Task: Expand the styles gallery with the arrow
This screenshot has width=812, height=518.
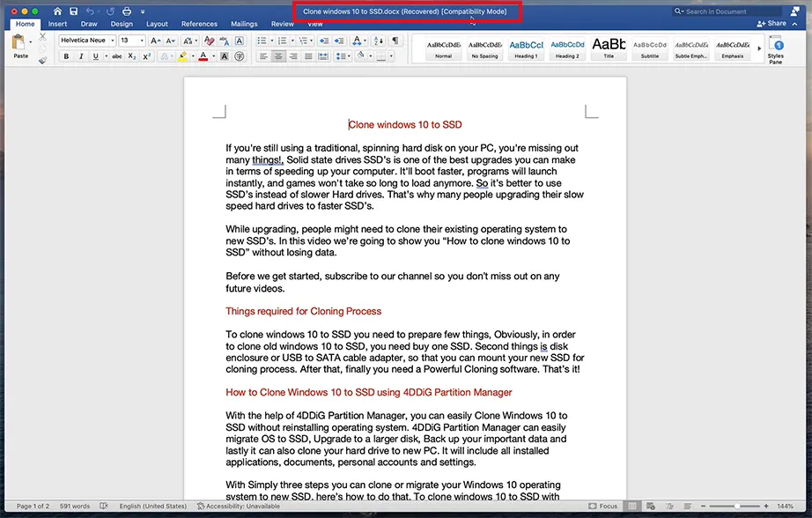Action: click(x=759, y=48)
